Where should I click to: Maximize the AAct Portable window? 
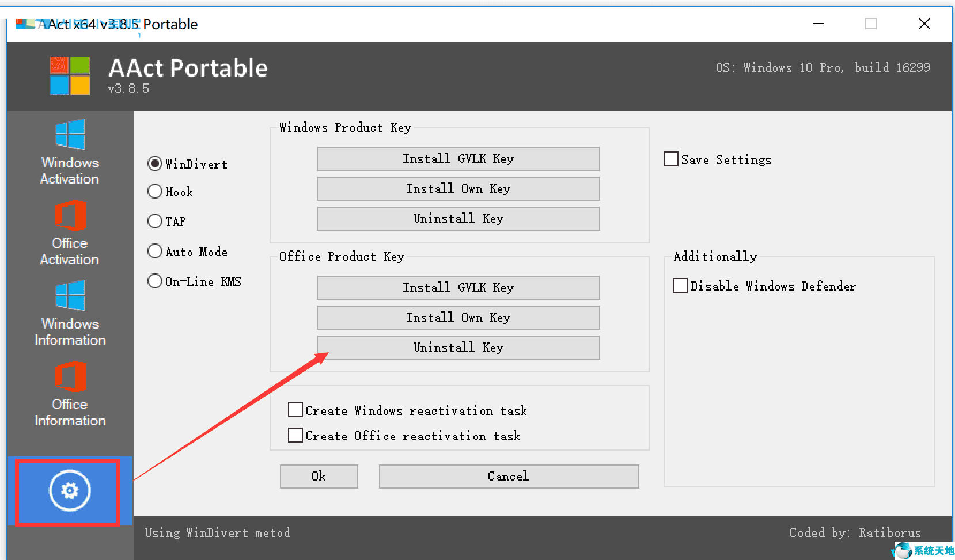coord(871,24)
